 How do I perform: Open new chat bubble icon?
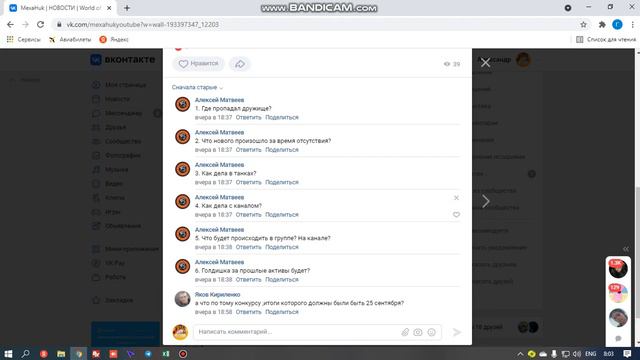[618, 338]
